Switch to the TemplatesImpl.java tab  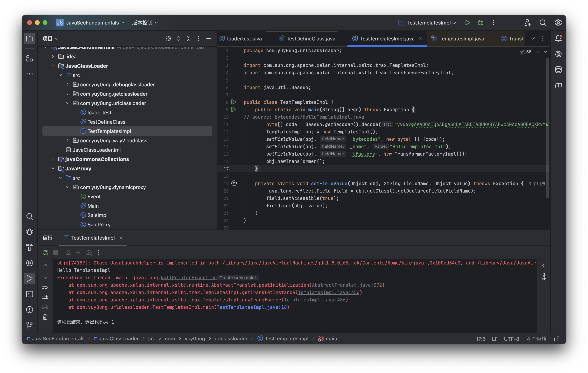(461, 39)
